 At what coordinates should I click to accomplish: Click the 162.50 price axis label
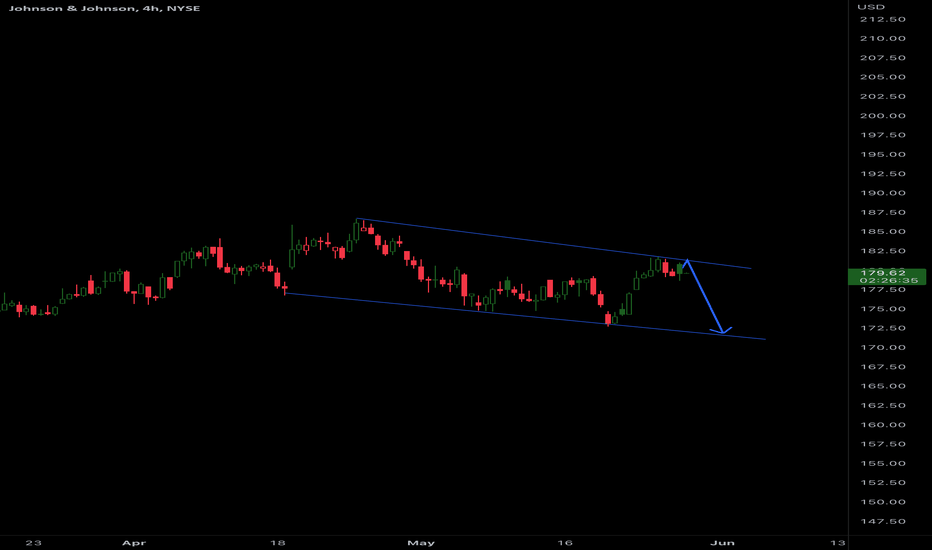coord(883,406)
